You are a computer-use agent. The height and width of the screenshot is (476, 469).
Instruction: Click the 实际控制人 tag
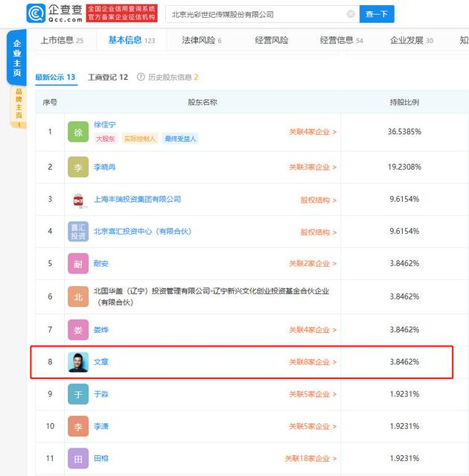pos(140,139)
